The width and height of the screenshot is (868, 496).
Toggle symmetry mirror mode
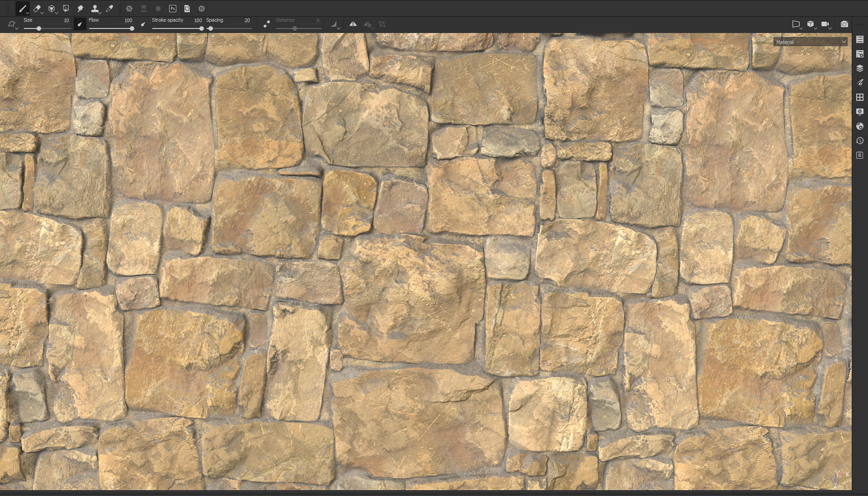coord(353,24)
